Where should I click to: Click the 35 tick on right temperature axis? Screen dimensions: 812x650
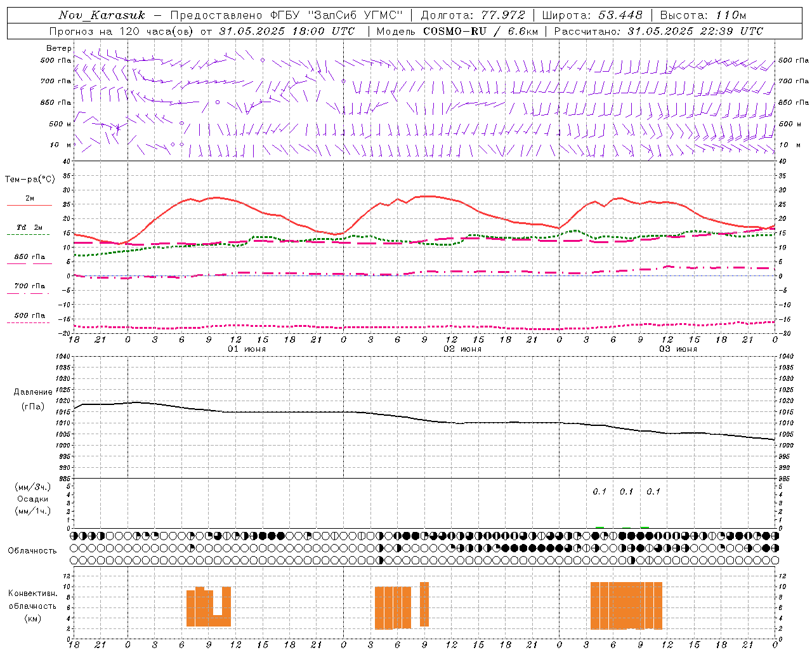pyautogui.click(x=782, y=176)
